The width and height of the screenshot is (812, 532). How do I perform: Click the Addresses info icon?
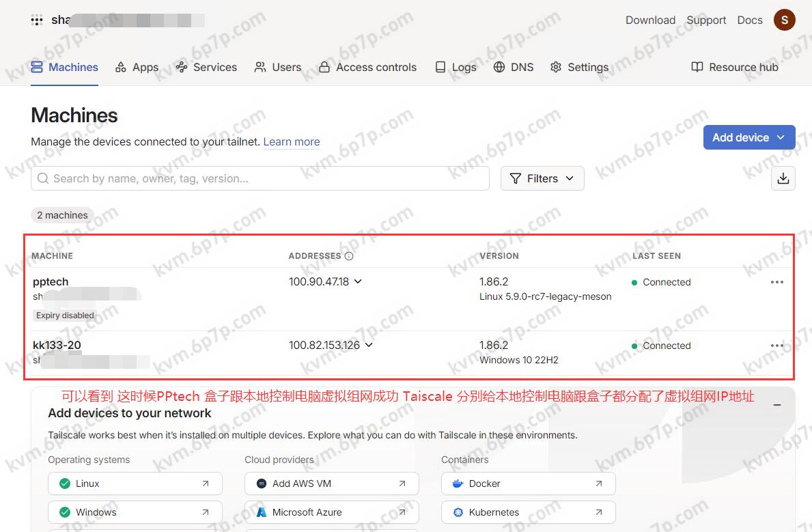(349, 256)
